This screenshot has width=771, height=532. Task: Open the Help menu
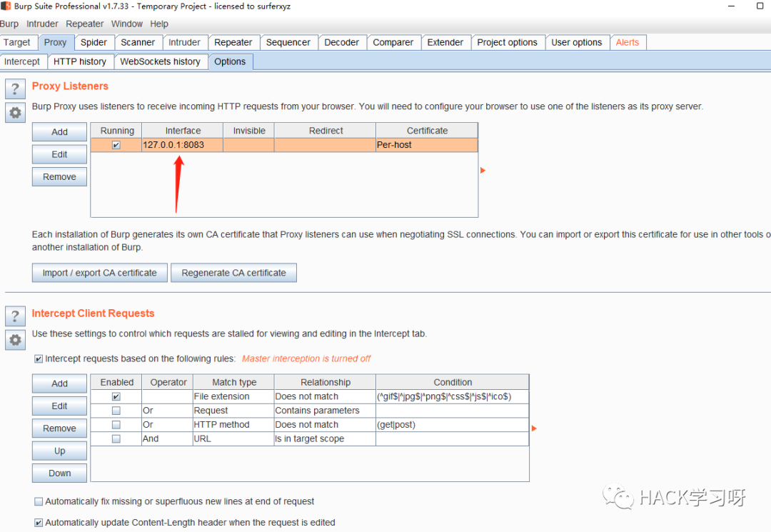158,24
